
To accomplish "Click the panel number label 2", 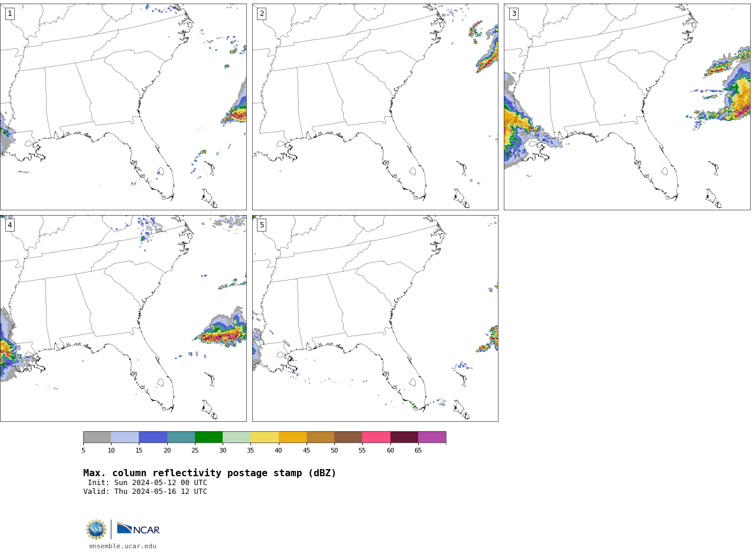I will (262, 14).
